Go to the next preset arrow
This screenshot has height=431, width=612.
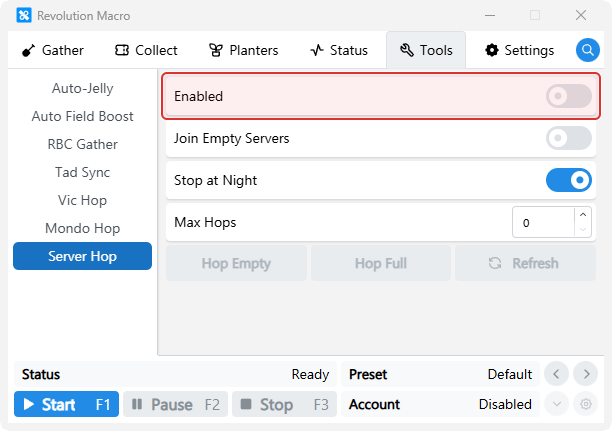pyautogui.click(x=585, y=374)
